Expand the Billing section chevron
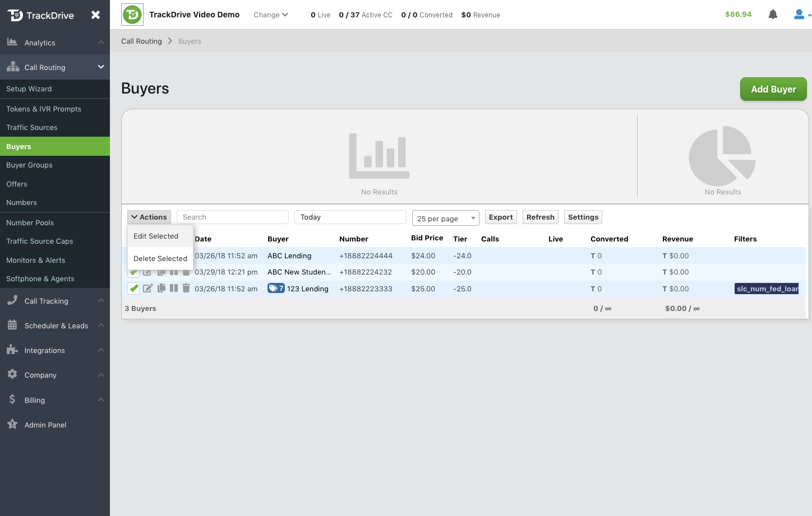Screen dimensions: 812x516 pyautogui.click(x=101, y=399)
